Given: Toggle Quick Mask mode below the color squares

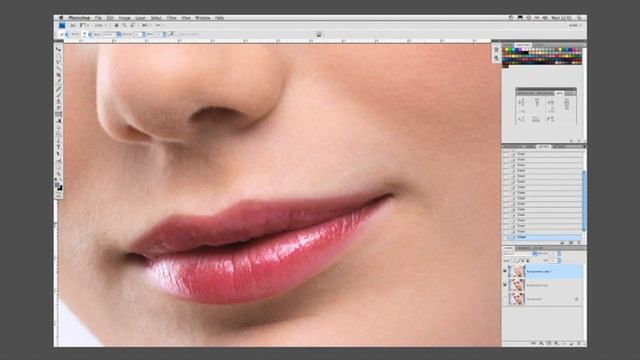Looking at the screenshot, I should (x=59, y=195).
